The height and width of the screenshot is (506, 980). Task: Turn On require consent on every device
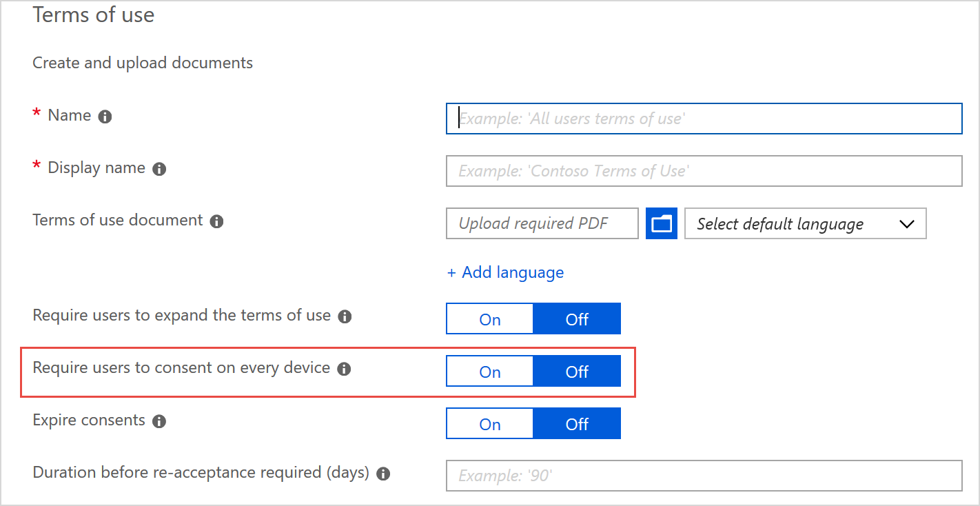(490, 372)
